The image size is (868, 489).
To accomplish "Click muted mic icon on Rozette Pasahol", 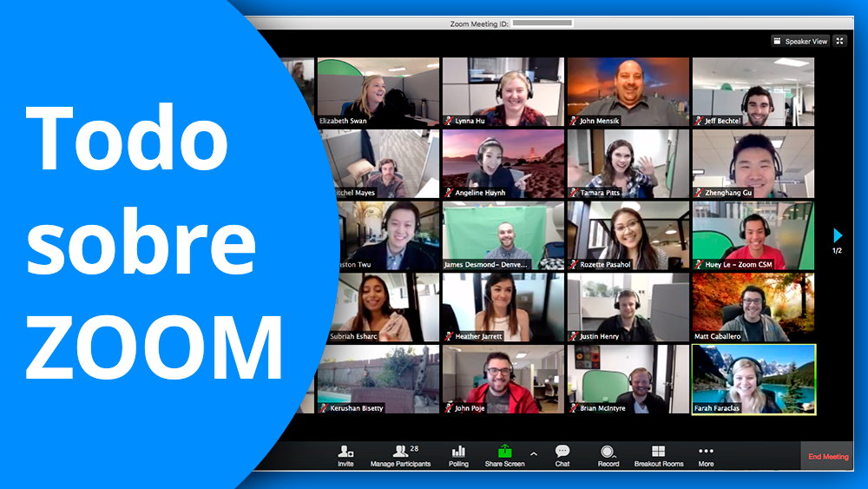I will pos(574,265).
